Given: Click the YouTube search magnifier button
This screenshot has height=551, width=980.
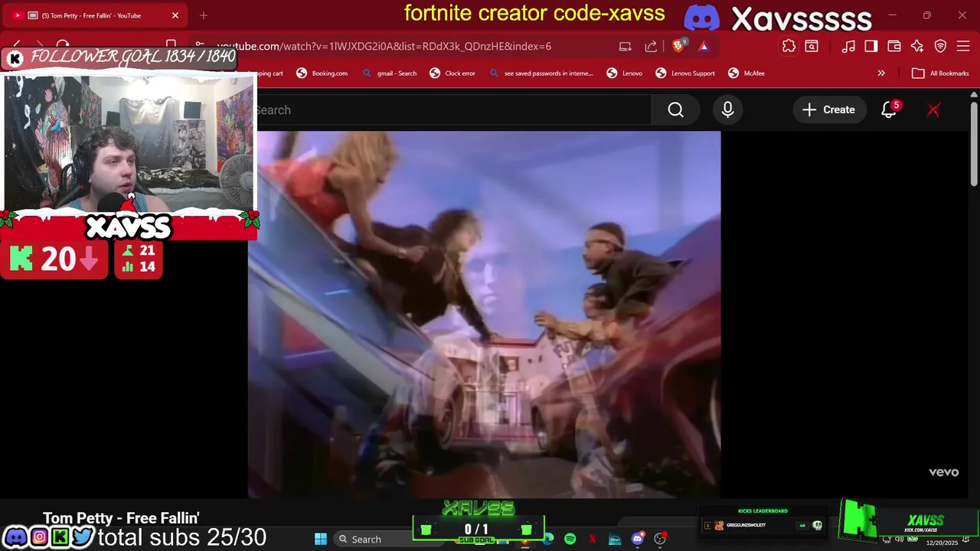Looking at the screenshot, I should pos(675,110).
